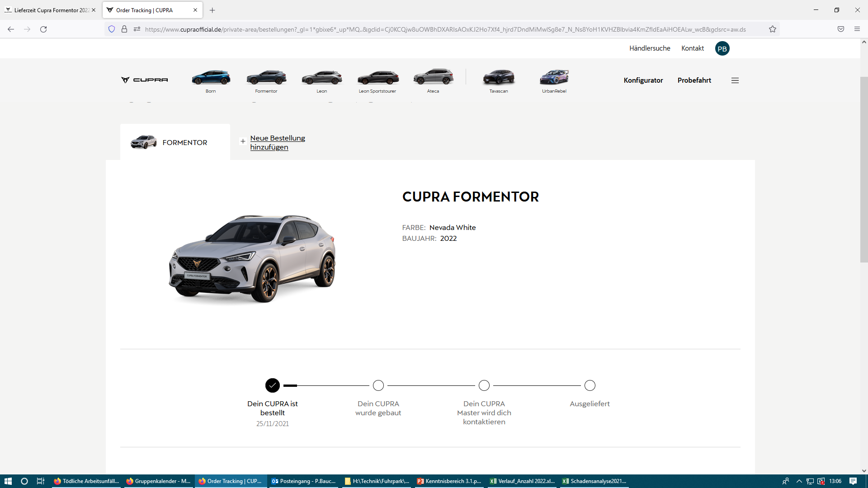Click the PB user profile avatar
Viewport: 868px width, 488px height.
tap(722, 49)
